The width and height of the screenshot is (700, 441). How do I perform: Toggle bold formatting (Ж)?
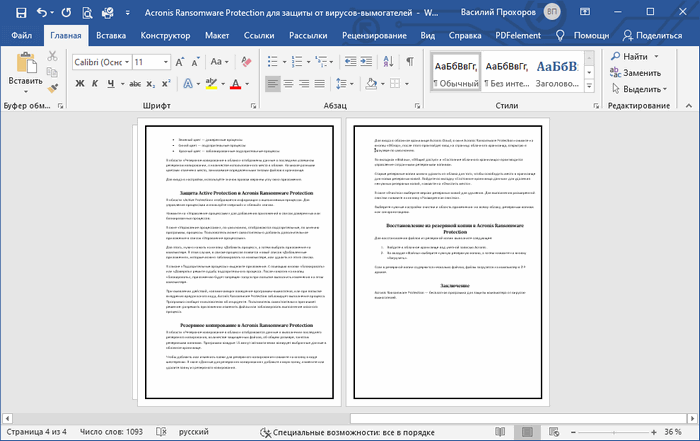78,83
